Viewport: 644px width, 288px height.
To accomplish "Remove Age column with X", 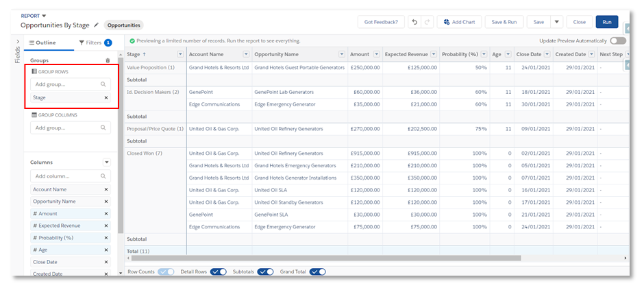I will point(106,250).
